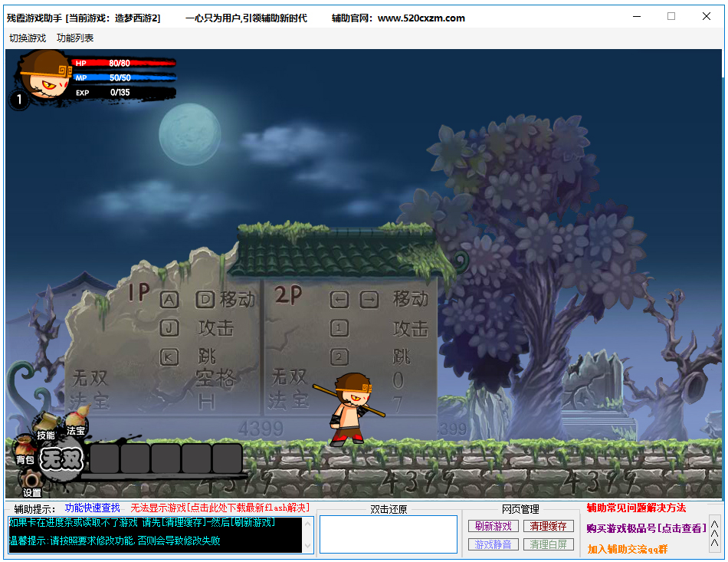Screen dimensions: 728x562
Task: Click the 刷新游戏 button
Action: (493, 526)
